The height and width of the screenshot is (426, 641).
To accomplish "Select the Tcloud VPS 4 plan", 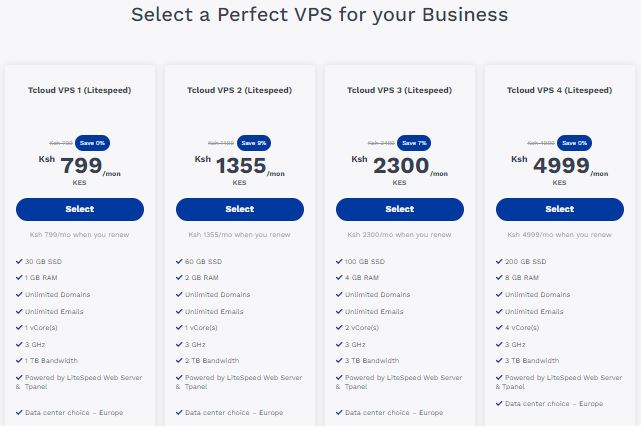I will [x=560, y=209].
